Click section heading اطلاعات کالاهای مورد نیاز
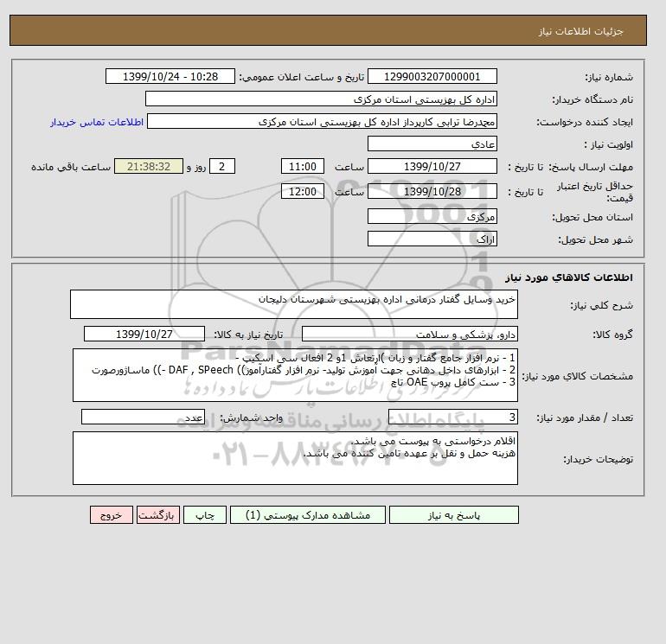Screen dimensions: 666x644 pyautogui.click(x=569, y=277)
